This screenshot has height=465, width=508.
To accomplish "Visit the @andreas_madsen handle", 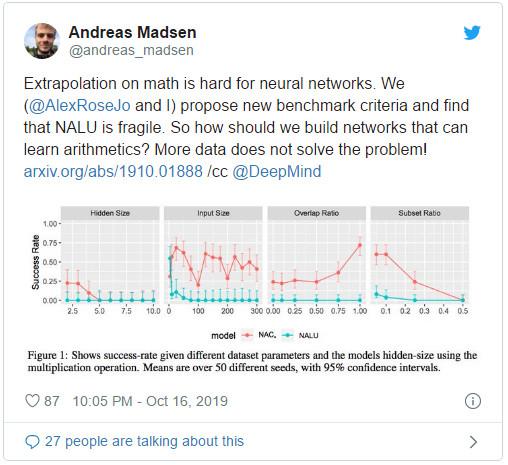I will point(131,50).
